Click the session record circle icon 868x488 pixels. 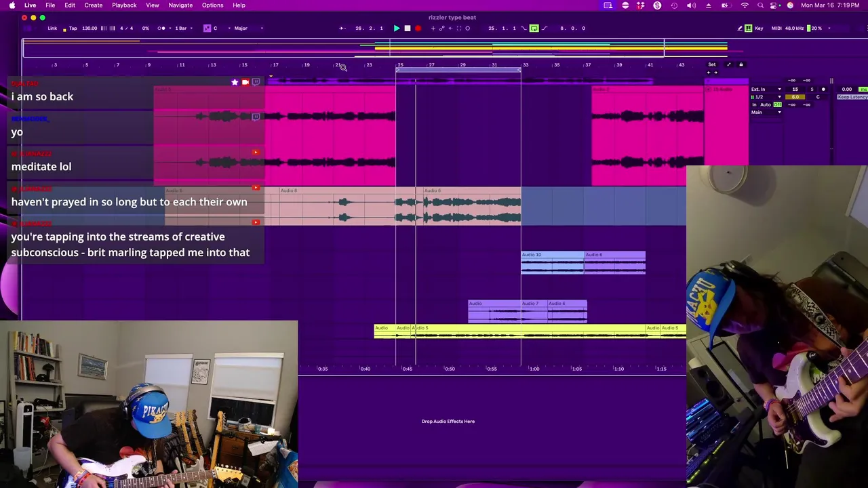[468, 28]
